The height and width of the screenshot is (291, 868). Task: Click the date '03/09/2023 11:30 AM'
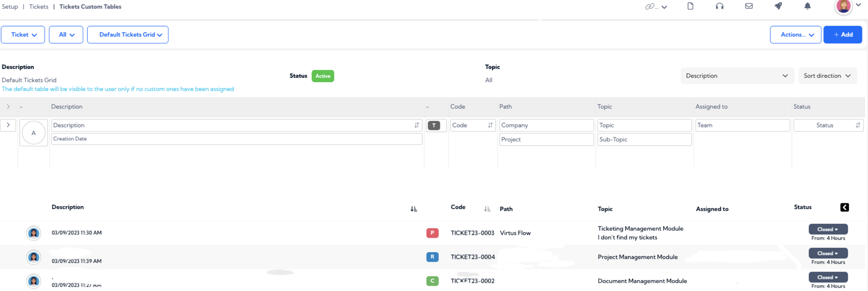77,233
